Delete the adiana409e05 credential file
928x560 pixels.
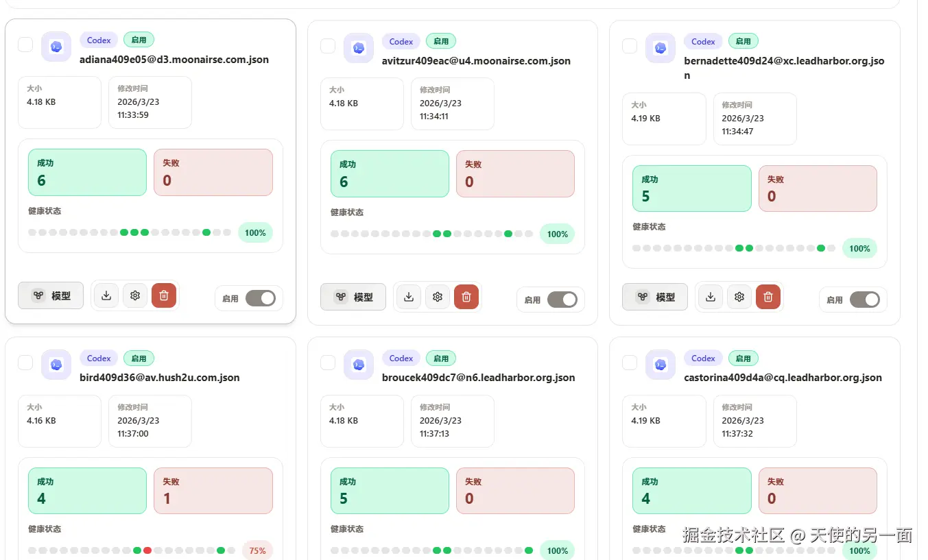pos(164,295)
